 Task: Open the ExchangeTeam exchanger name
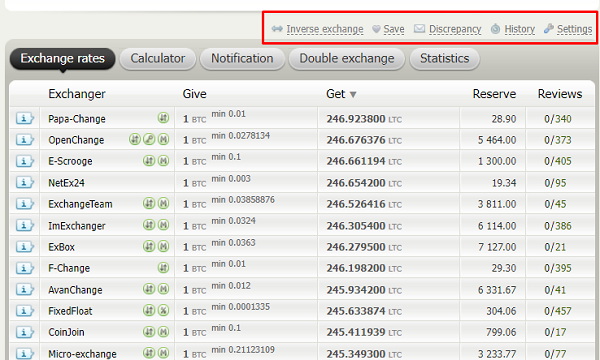coord(80,204)
